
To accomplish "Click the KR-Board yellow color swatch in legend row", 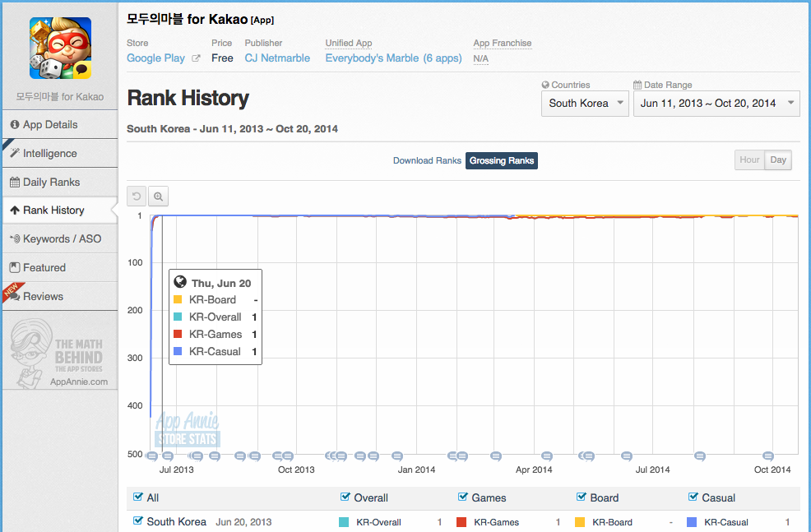I will (x=580, y=522).
